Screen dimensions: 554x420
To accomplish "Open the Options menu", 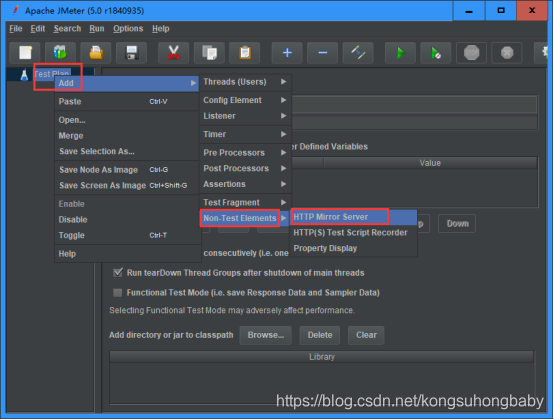I will pos(128,29).
